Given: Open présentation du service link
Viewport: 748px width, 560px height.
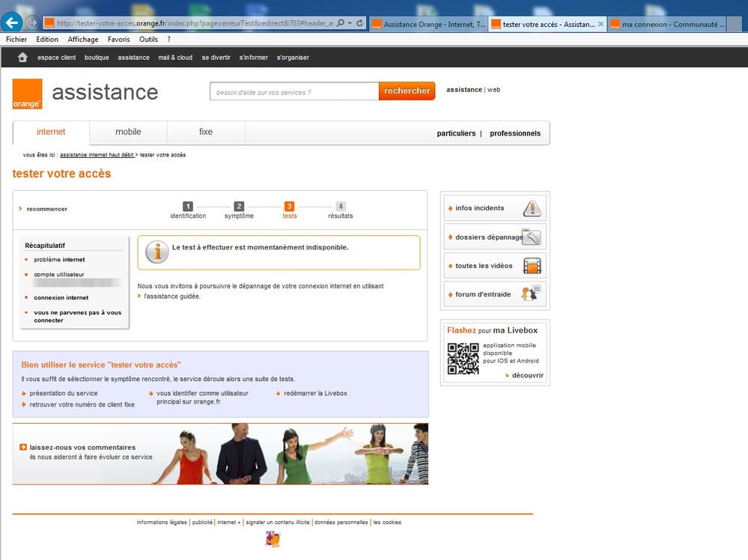Looking at the screenshot, I should pyautogui.click(x=64, y=394).
